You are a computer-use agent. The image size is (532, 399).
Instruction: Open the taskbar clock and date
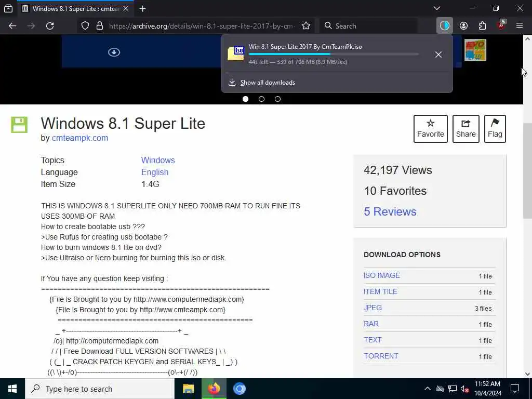(487, 389)
